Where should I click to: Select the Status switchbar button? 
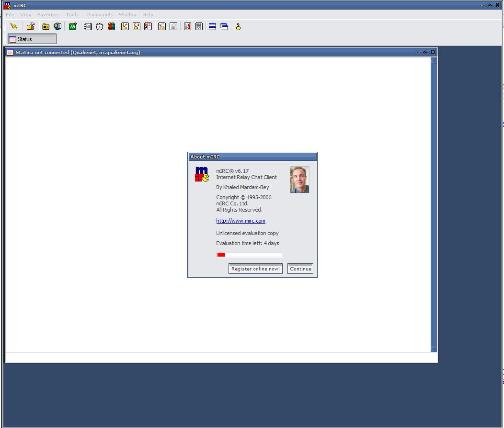(32, 39)
